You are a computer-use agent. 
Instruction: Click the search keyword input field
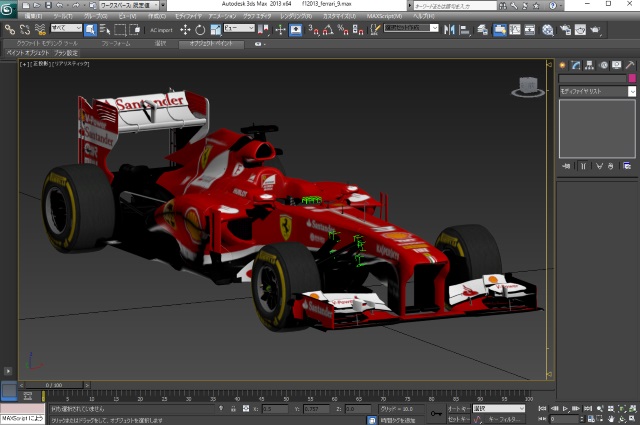coord(455,6)
